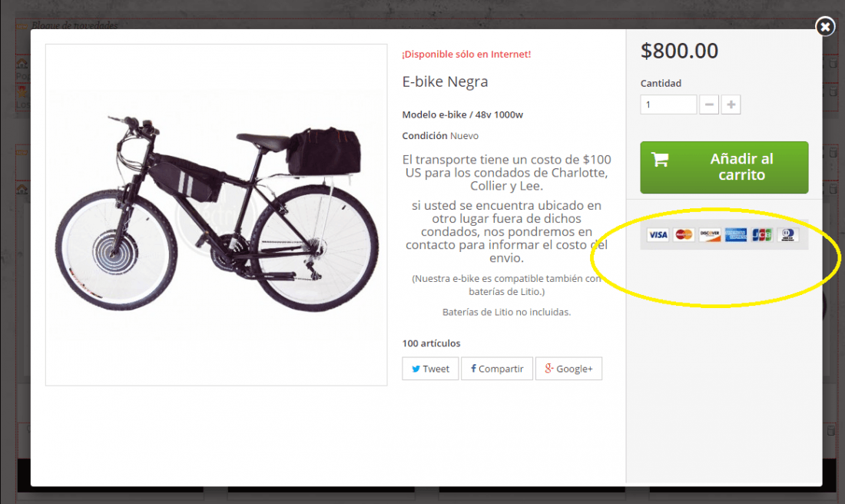Click the Visa payment card icon
Image resolution: width=845 pixels, height=504 pixels.
(658, 234)
